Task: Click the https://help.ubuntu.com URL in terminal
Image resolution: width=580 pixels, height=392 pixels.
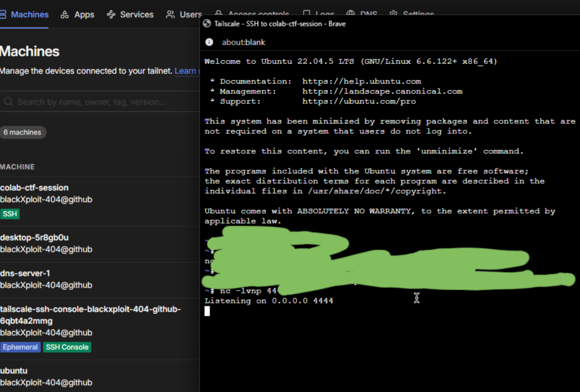Action: tap(362, 82)
